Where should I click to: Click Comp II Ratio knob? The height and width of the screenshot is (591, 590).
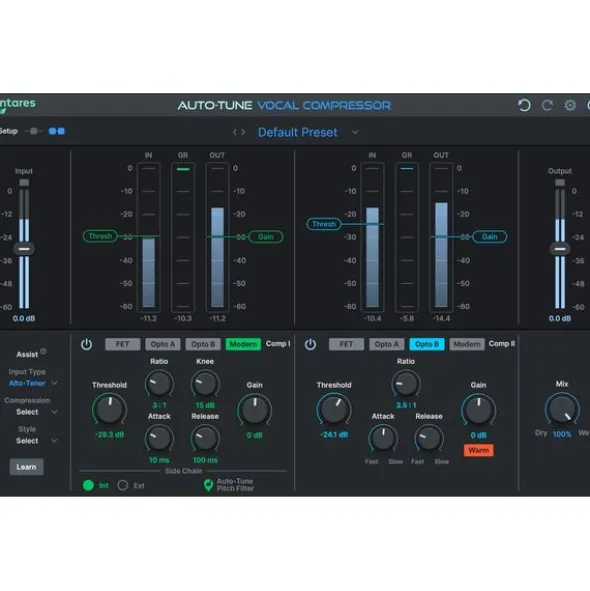(x=406, y=384)
